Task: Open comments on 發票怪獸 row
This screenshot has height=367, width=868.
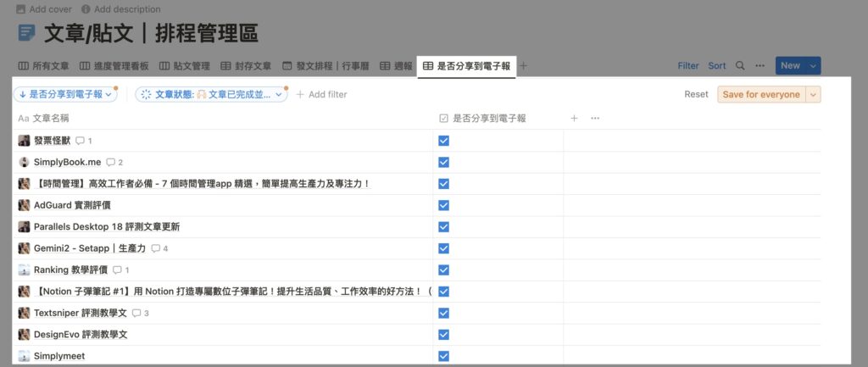Action: click(84, 141)
